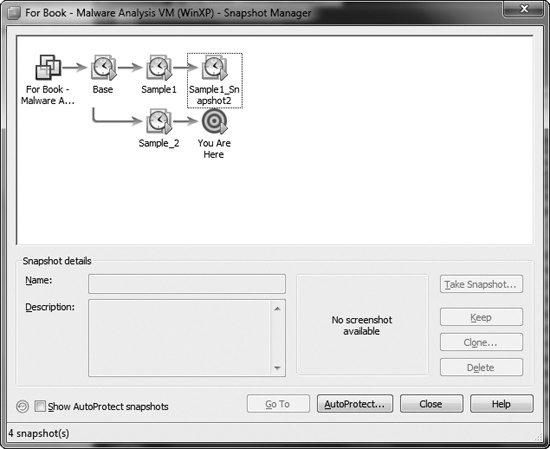Image resolution: width=550 pixels, height=449 pixels.
Task: Open the AutoProtect... settings dialog
Action: (355, 404)
